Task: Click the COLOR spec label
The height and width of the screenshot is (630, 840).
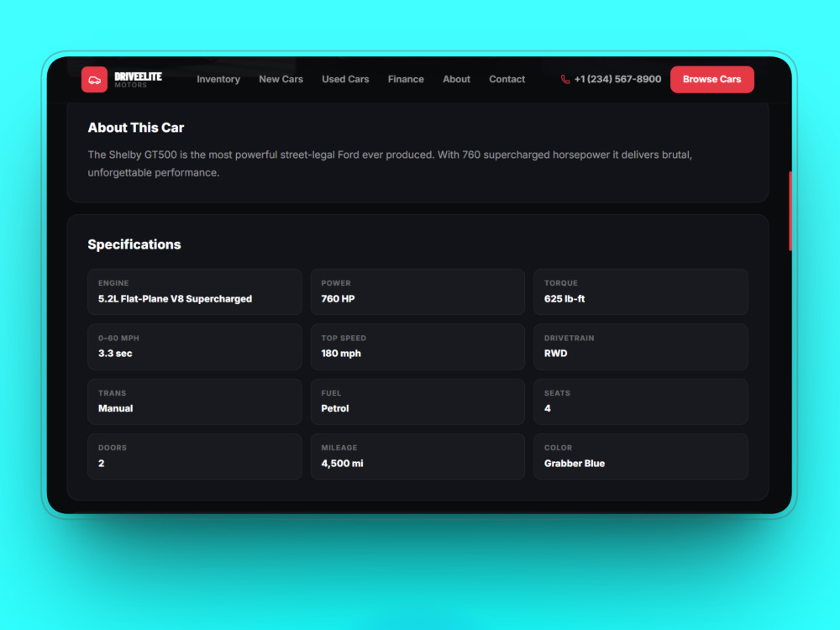Action: pyautogui.click(x=559, y=448)
